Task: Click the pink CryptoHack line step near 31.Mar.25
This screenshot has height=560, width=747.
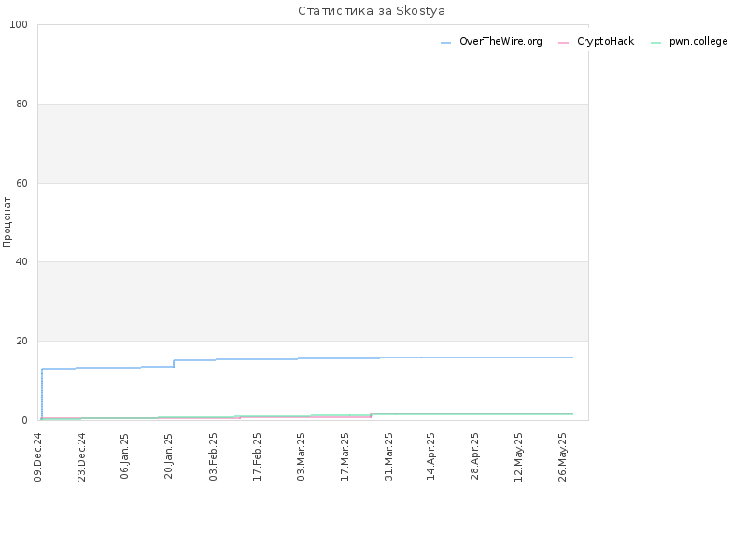Action: click(371, 415)
